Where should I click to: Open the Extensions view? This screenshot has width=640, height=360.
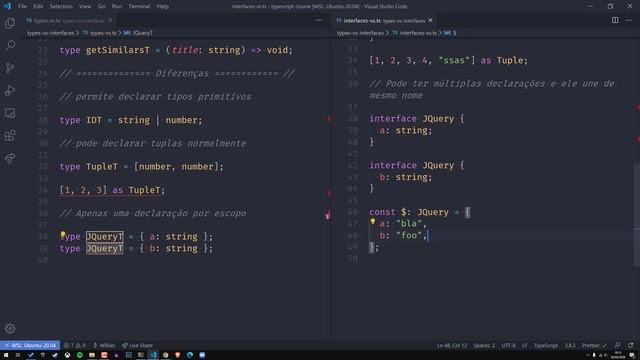(10, 136)
